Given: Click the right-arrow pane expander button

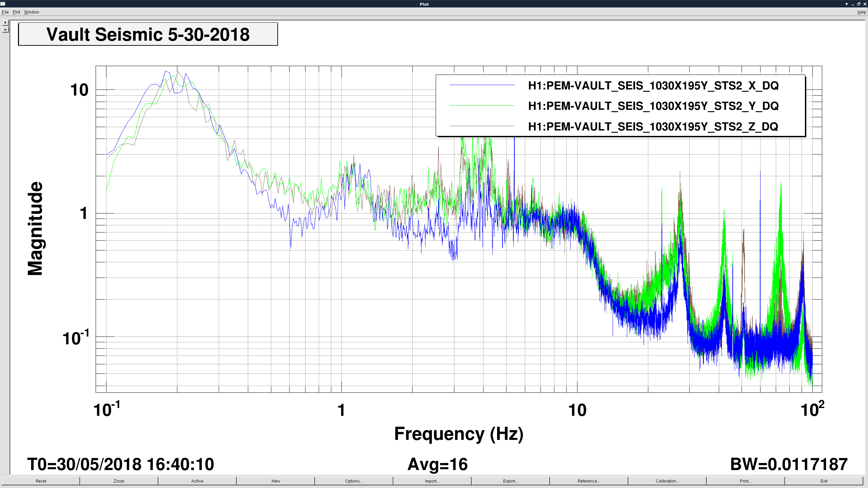Looking at the screenshot, I should coord(5,23).
